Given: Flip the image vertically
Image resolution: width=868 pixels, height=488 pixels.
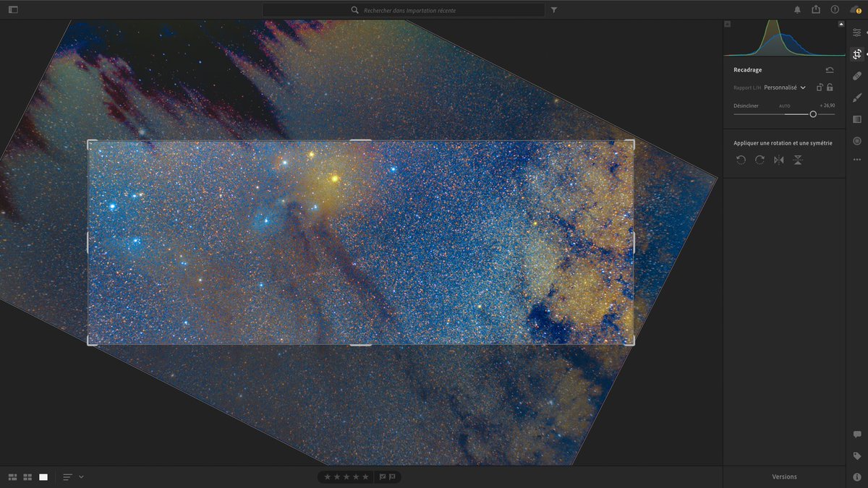Looking at the screenshot, I should point(797,160).
